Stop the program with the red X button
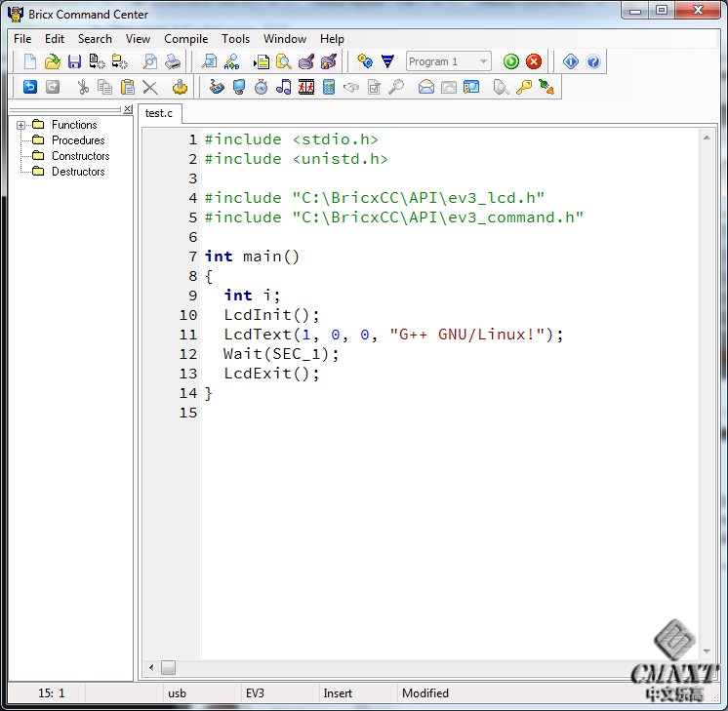The height and width of the screenshot is (711, 728). pos(534,61)
